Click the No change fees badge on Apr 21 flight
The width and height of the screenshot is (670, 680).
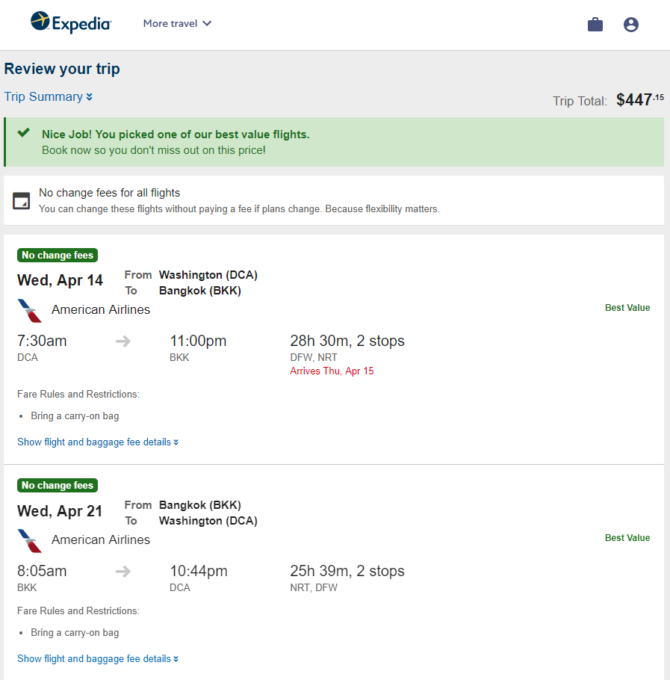(x=57, y=485)
